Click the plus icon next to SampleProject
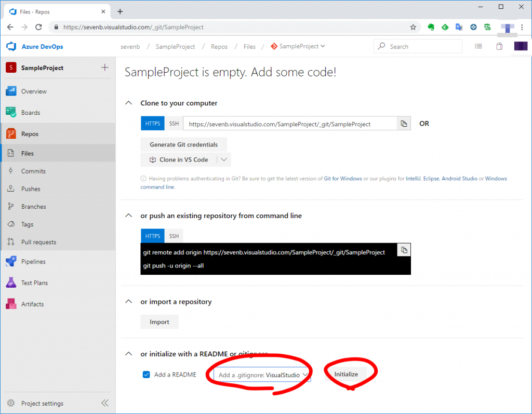The image size is (532, 414). coord(105,68)
